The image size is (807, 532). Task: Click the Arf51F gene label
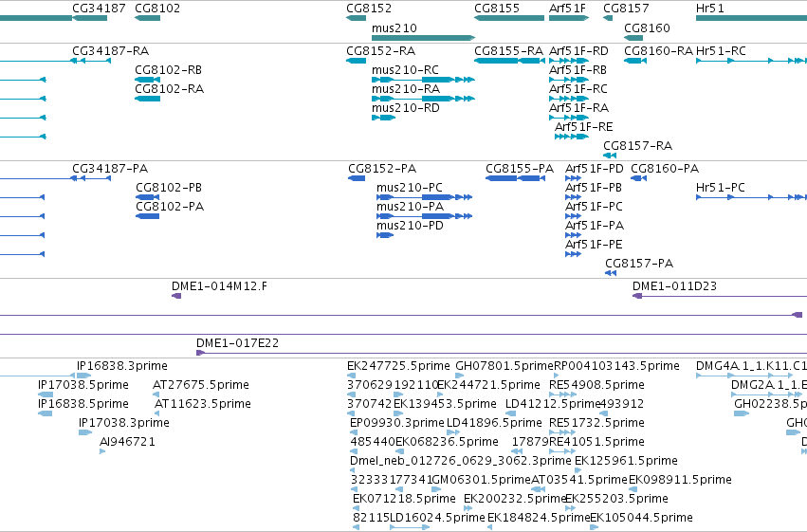click(567, 9)
